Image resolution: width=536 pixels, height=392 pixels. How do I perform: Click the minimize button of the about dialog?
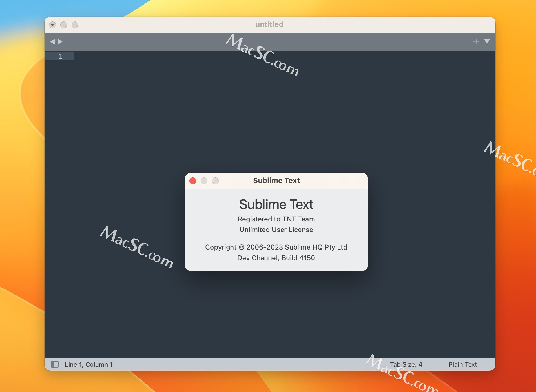[204, 181]
